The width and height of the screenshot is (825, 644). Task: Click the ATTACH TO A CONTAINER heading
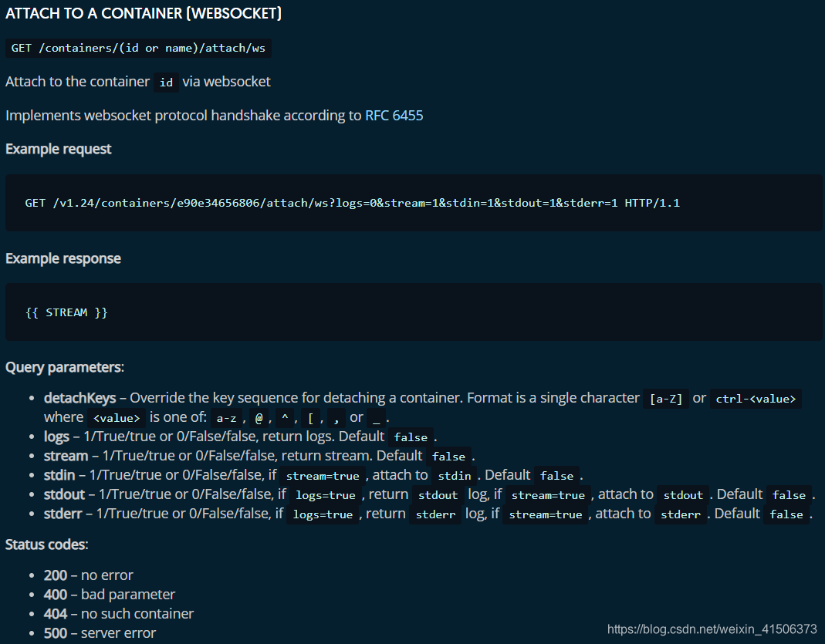143,13
